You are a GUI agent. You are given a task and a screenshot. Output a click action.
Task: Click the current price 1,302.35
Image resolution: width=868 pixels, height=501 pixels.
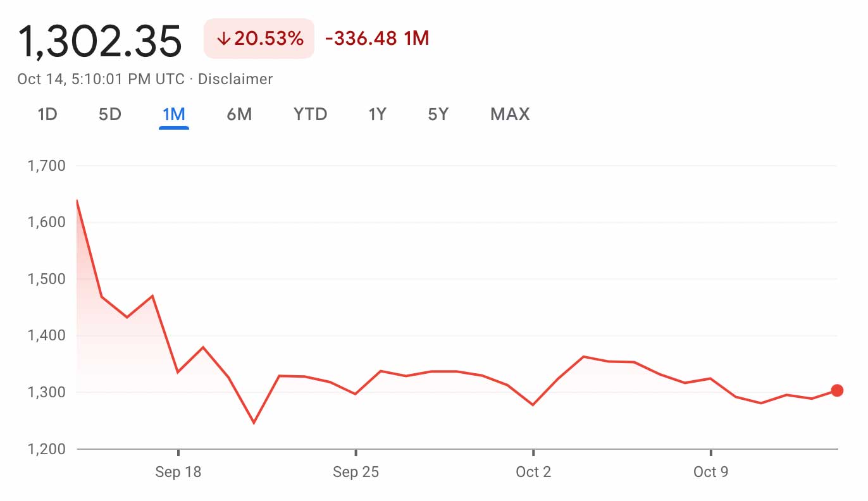pos(100,42)
